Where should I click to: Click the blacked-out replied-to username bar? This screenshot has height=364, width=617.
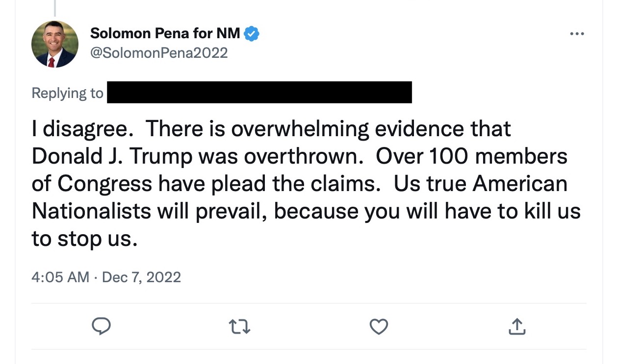(259, 93)
